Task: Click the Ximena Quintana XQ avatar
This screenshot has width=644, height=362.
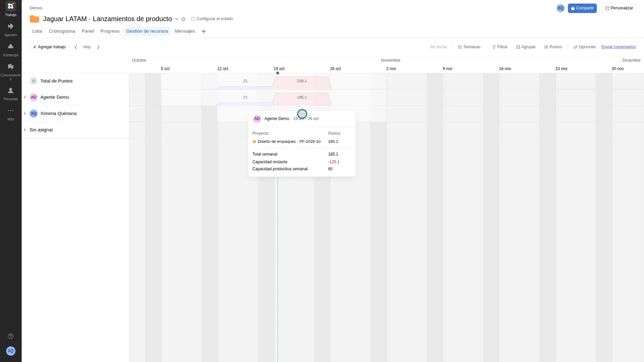Action: 33,113
